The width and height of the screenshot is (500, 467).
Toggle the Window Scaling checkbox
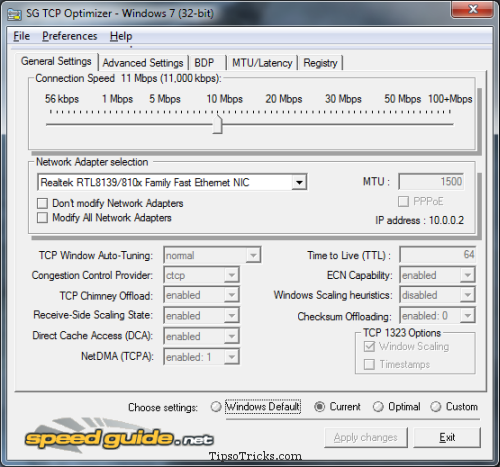click(x=369, y=346)
